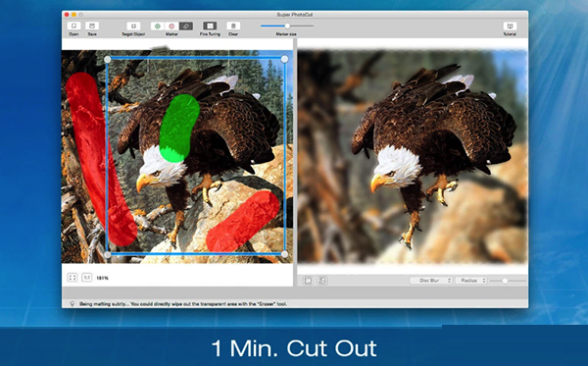Click the lightbulb tip icon in status bar
The width and height of the screenshot is (588, 366).
pyautogui.click(x=72, y=303)
